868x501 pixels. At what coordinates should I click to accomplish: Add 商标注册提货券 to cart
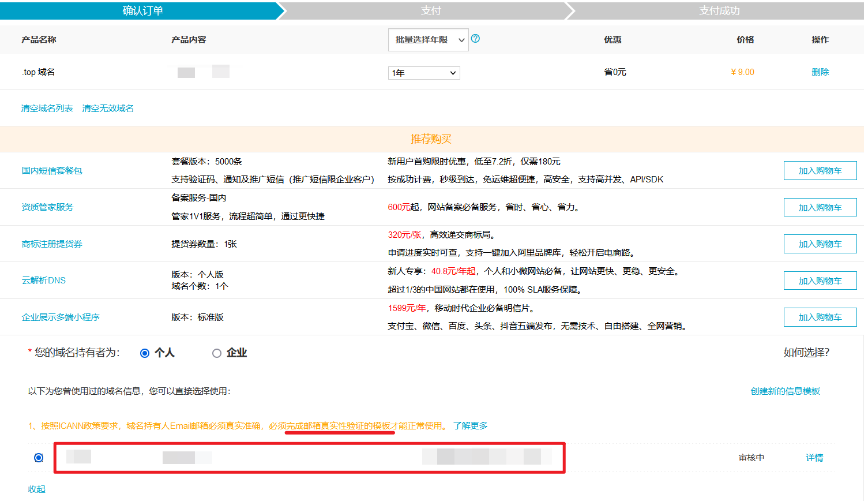pyautogui.click(x=820, y=244)
